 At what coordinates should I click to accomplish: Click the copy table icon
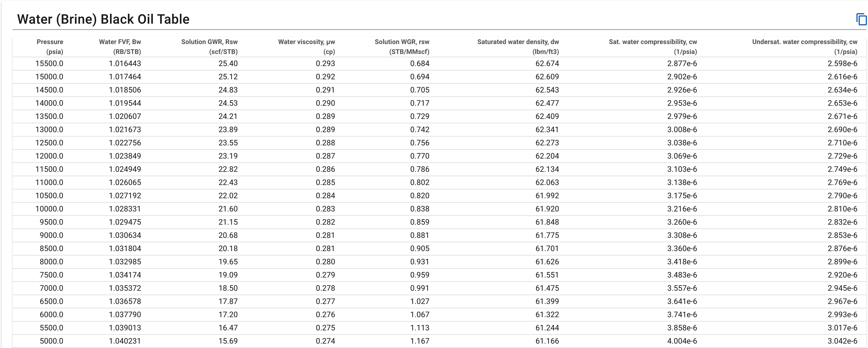click(x=861, y=19)
